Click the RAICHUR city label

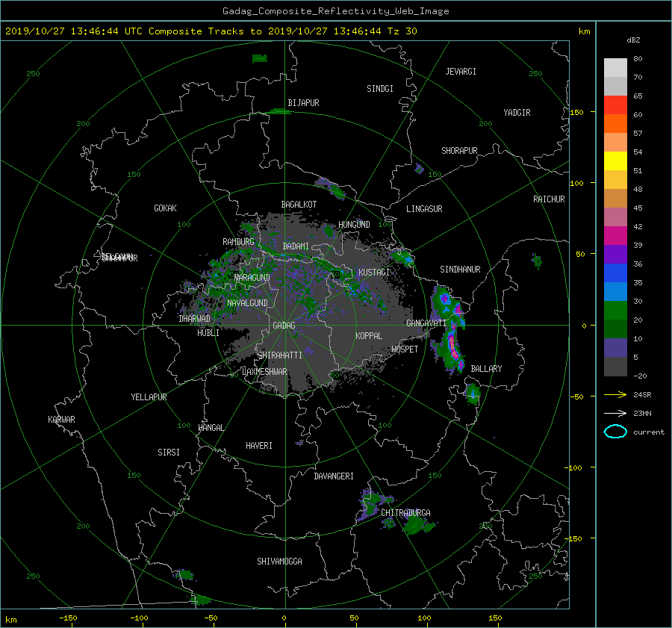[549, 199]
